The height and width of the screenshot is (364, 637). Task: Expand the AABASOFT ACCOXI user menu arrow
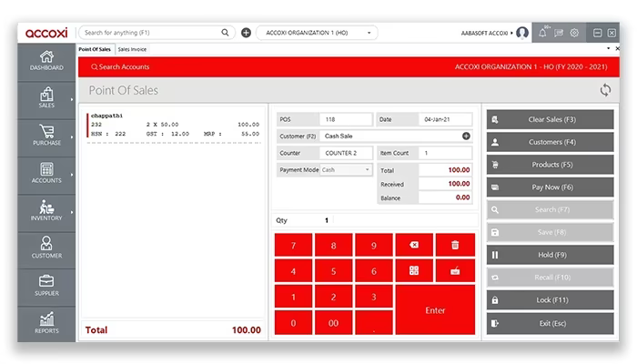[511, 33]
